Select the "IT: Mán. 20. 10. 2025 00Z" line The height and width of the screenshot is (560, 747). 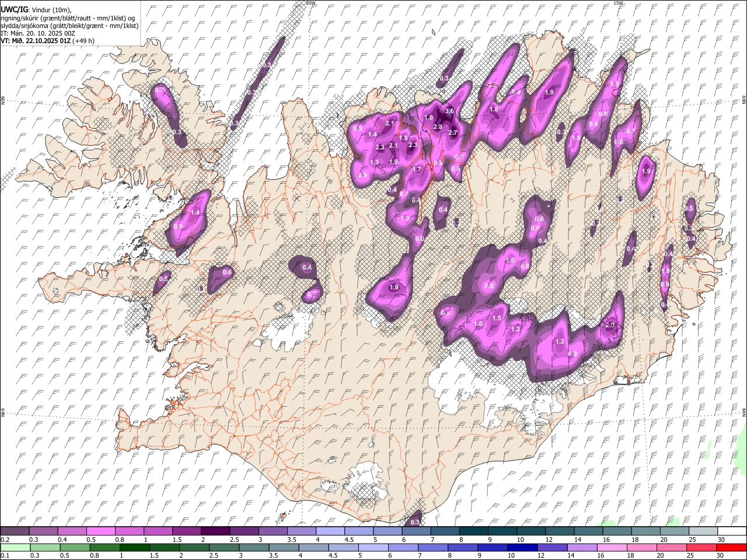coord(39,33)
